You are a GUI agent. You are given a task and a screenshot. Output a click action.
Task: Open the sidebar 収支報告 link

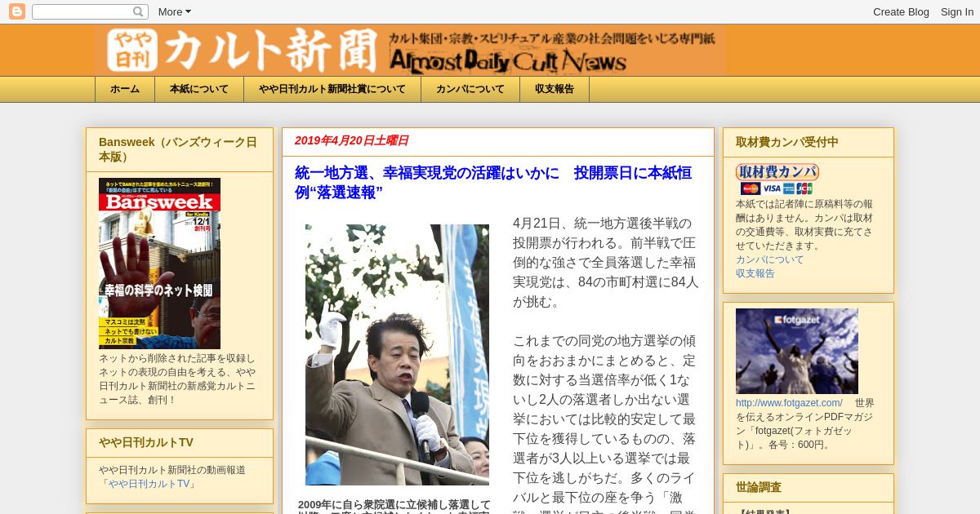tap(755, 273)
